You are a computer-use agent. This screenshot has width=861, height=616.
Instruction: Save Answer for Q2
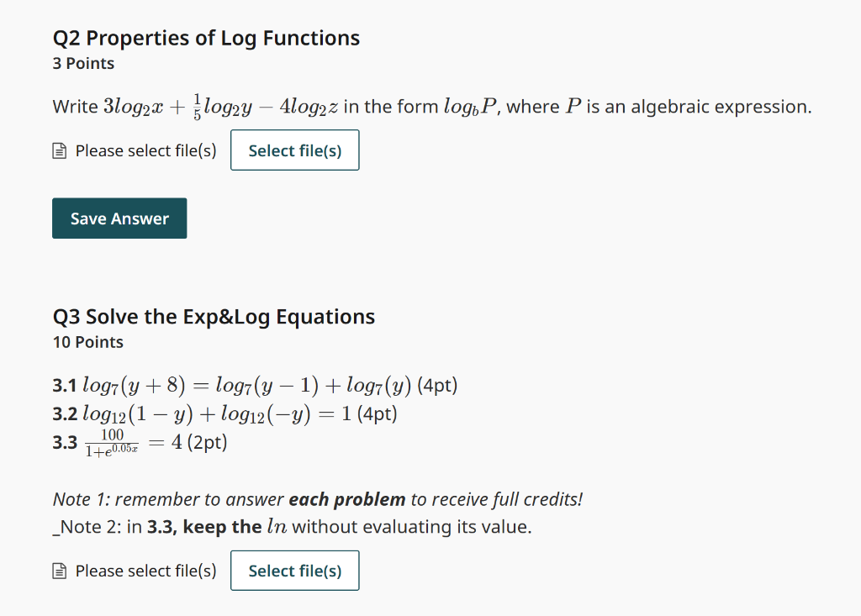click(119, 218)
